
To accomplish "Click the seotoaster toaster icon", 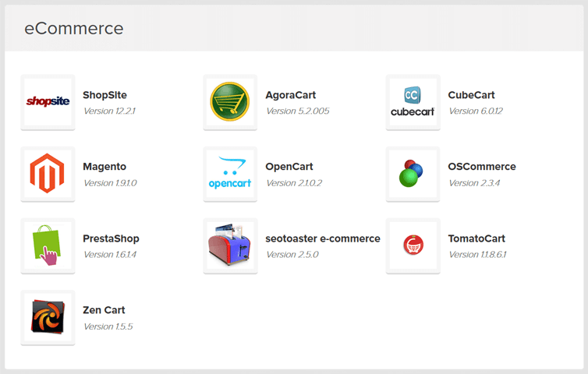I will [x=230, y=246].
